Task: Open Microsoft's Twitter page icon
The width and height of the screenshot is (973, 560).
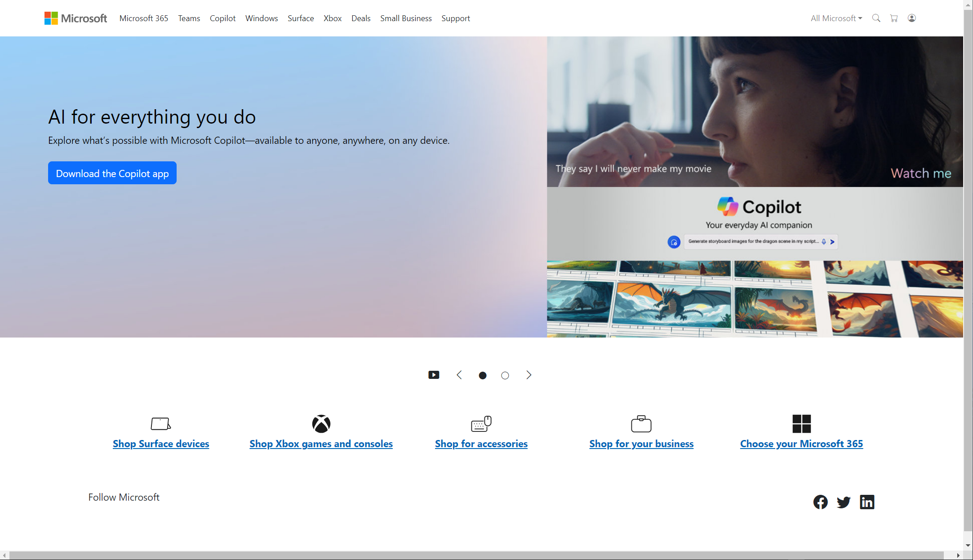Action: click(844, 502)
